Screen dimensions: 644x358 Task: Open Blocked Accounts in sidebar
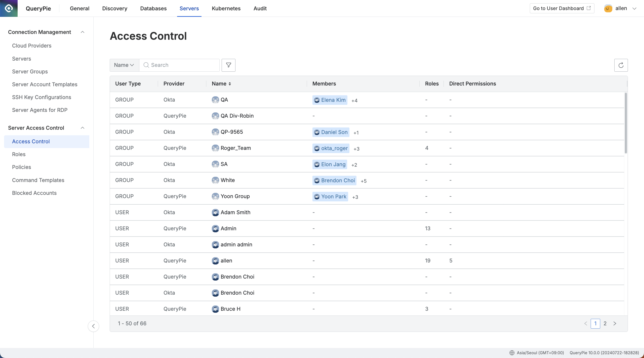pos(34,193)
